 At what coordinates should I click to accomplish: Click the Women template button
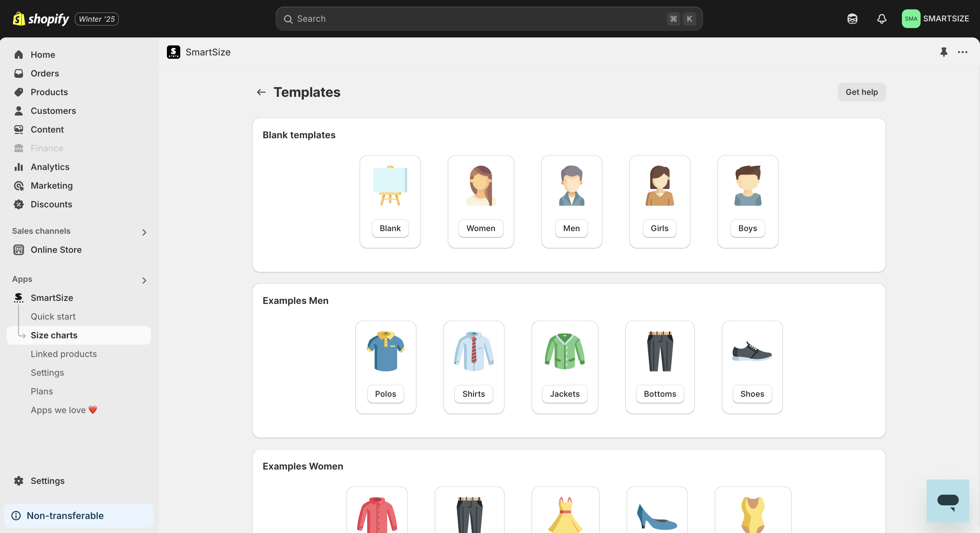481,228
